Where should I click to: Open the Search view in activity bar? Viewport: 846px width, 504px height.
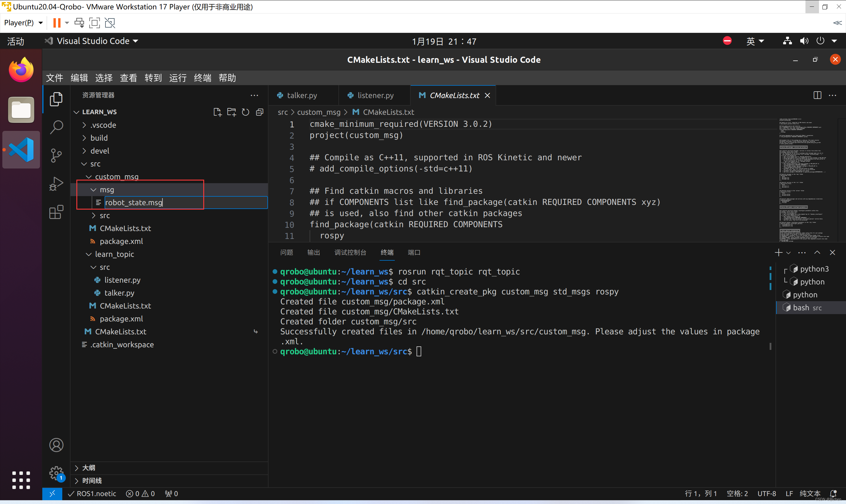[56, 127]
